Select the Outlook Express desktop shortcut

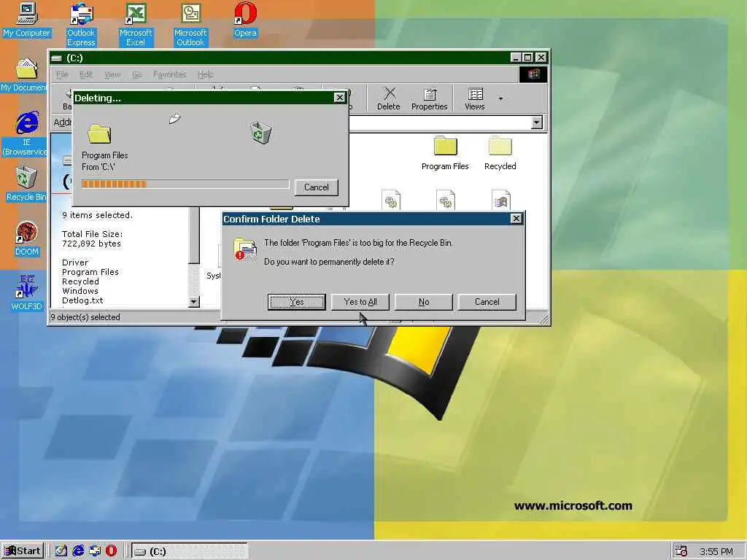coord(81,24)
